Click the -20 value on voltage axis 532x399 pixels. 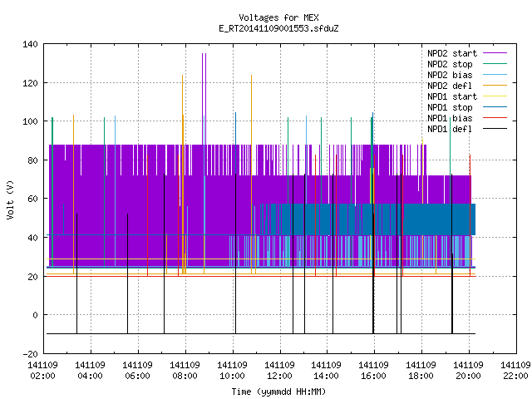click(30, 354)
